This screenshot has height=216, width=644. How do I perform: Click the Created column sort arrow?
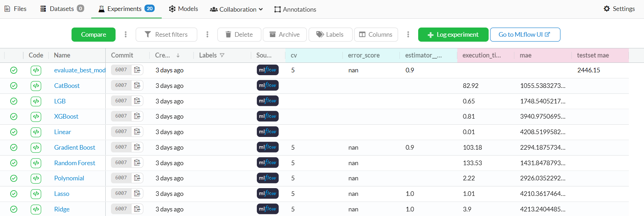(x=178, y=55)
